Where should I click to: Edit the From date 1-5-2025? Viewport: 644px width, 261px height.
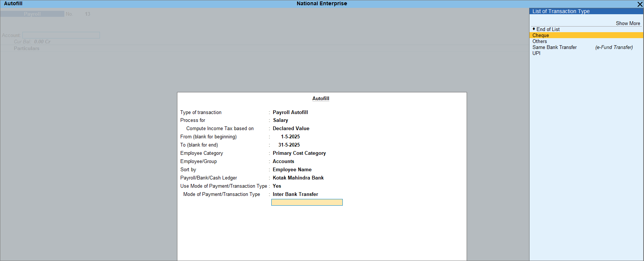[290, 136]
